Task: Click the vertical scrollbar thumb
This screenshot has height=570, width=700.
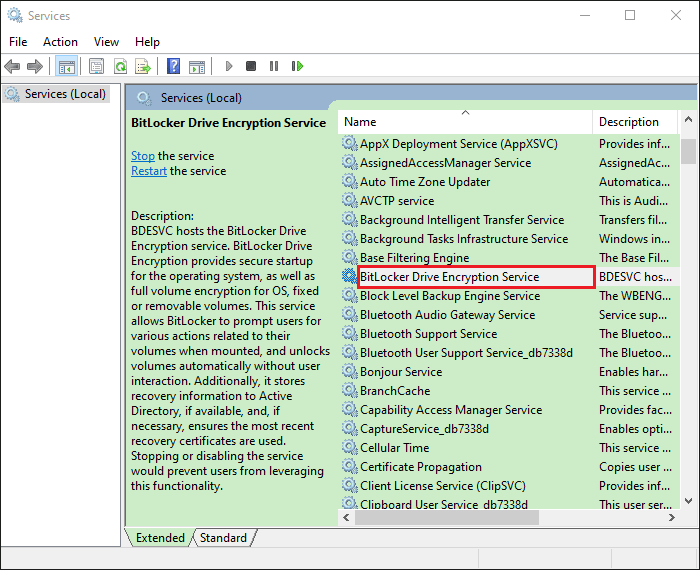Action: 688,151
